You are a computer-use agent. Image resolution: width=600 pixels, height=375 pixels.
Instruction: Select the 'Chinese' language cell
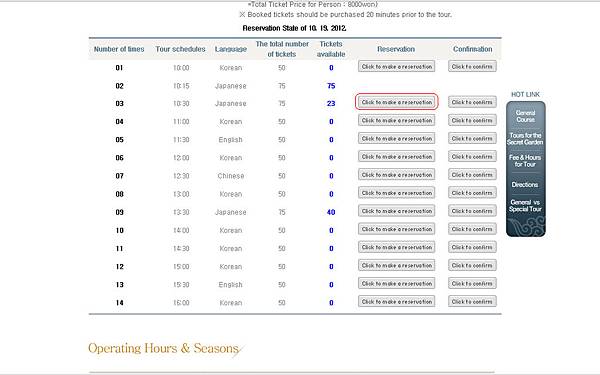click(x=231, y=176)
